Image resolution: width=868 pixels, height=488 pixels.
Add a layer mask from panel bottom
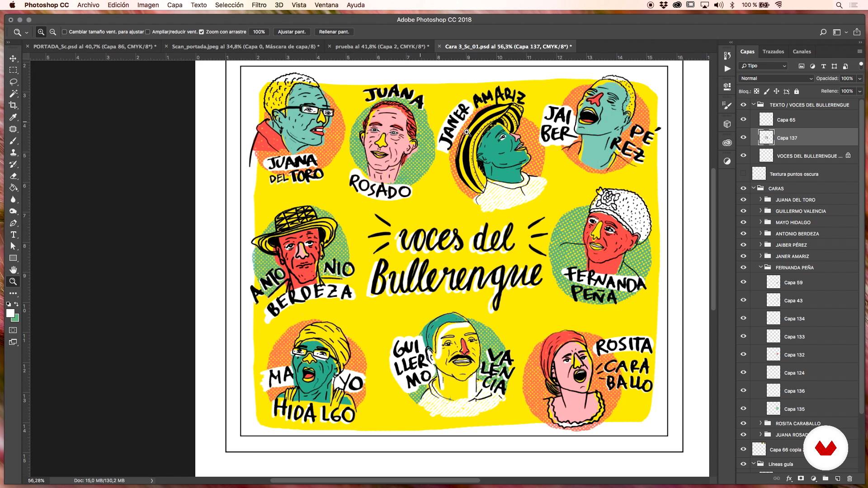tap(801, 479)
